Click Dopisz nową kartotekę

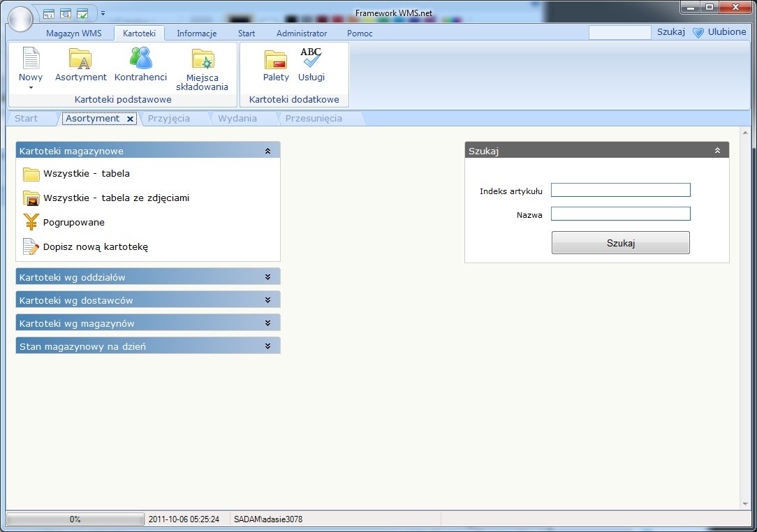pos(95,246)
